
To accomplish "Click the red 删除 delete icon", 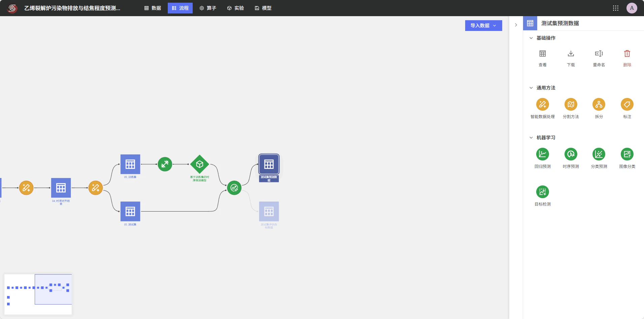I will [627, 54].
